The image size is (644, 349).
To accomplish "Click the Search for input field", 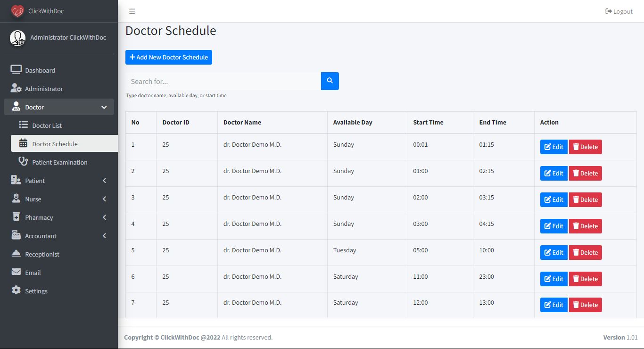I will [x=223, y=81].
